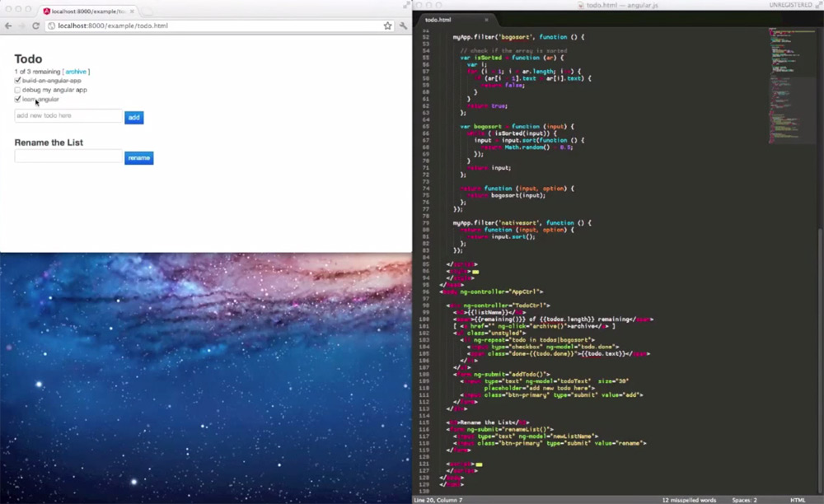Focus the add new todo input
This screenshot has width=824, height=504.
point(68,115)
